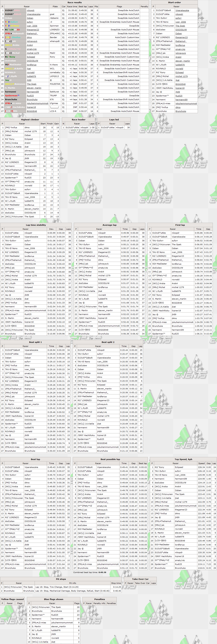This screenshot has width=217, height=644.
Task: Click the 'Laps led' table title
Action: [114, 119]
